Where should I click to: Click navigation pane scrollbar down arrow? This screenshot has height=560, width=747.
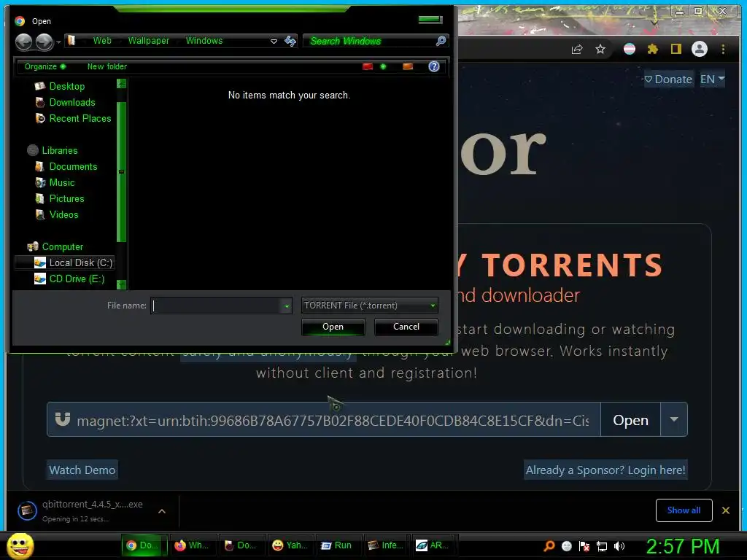[x=122, y=284]
